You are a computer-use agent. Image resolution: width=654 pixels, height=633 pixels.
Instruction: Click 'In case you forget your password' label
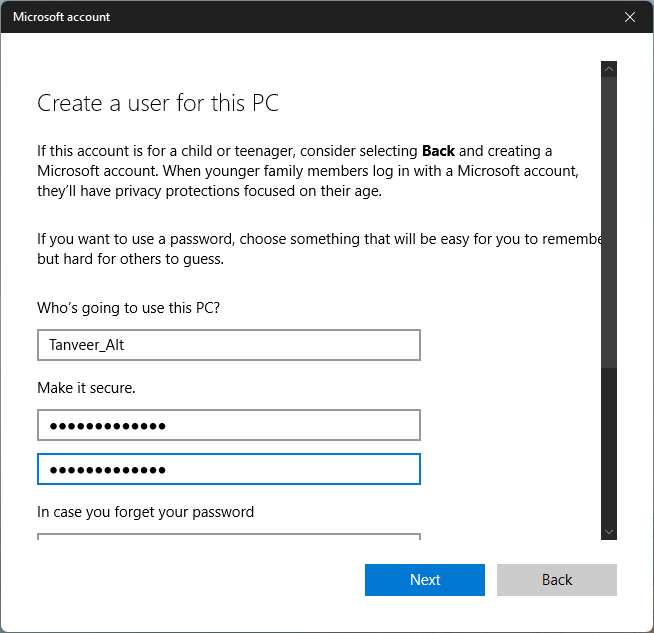(146, 512)
